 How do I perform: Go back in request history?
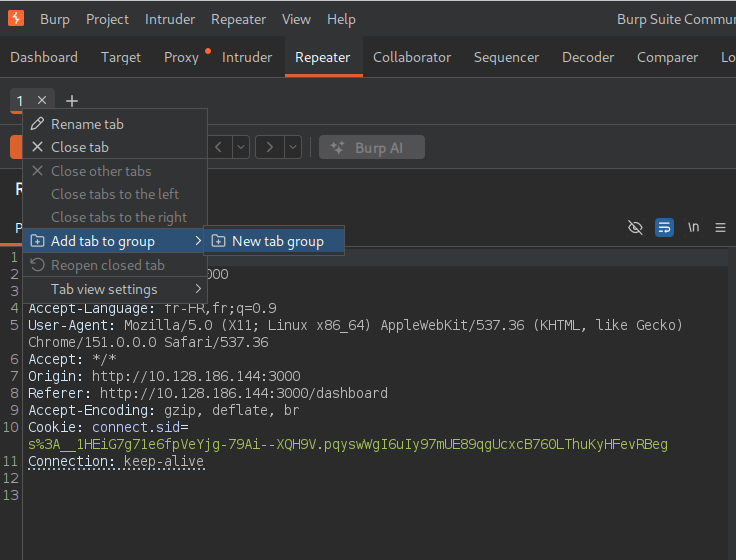click(x=219, y=147)
